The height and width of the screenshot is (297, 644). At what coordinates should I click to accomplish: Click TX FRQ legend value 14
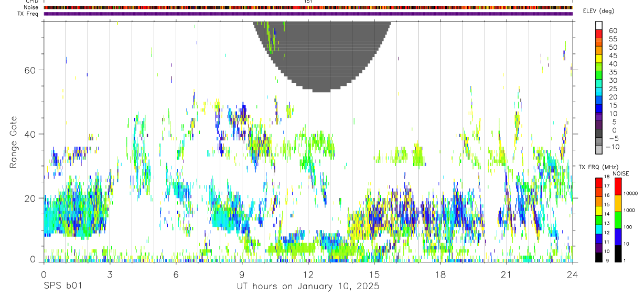click(x=607, y=214)
